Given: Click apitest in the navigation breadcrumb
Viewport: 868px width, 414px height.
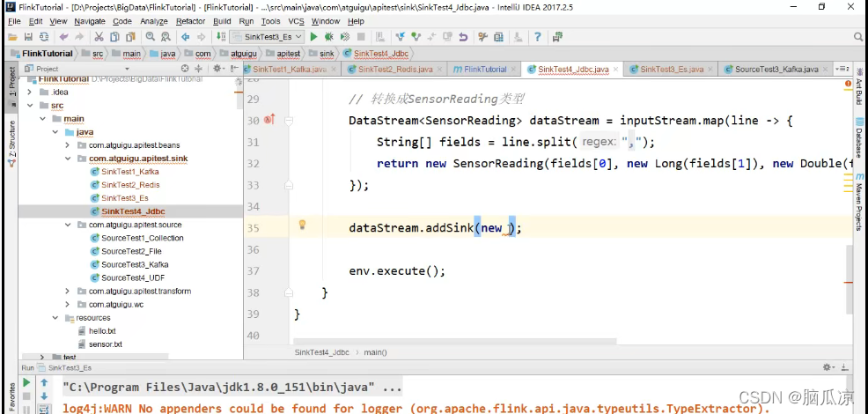Looking at the screenshot, I should [x=289, y=54].
